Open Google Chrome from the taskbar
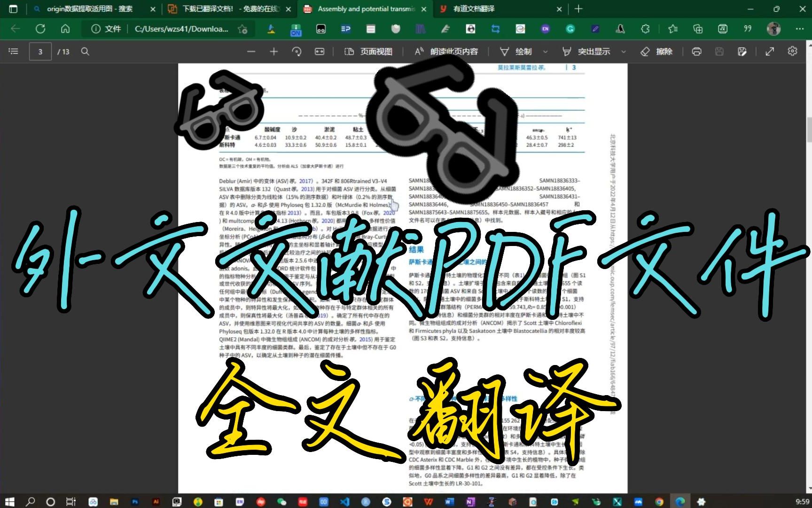 659,502
